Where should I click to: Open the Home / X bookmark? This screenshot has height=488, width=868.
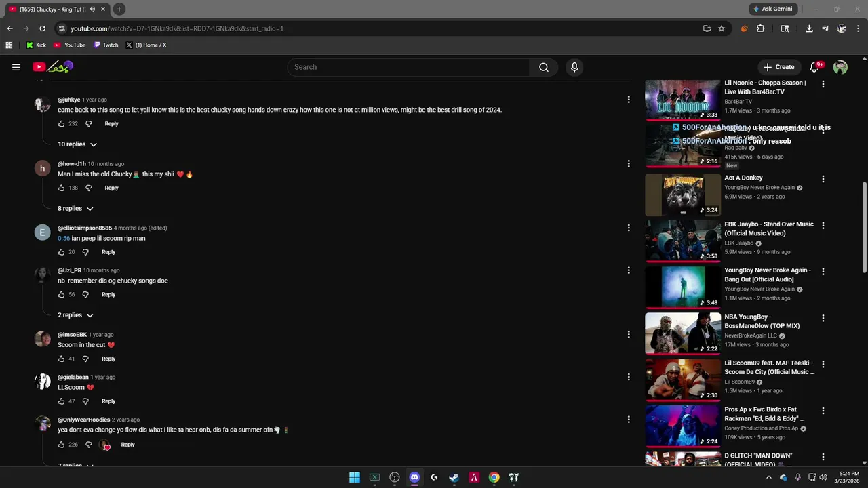tap(146, 45)
